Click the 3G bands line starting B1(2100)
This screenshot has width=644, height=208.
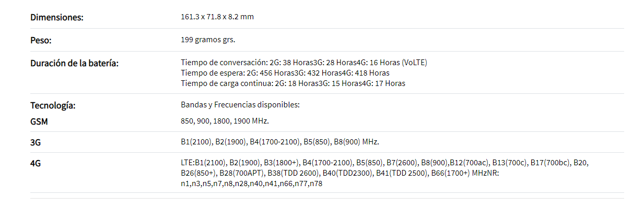coord(280,142)
